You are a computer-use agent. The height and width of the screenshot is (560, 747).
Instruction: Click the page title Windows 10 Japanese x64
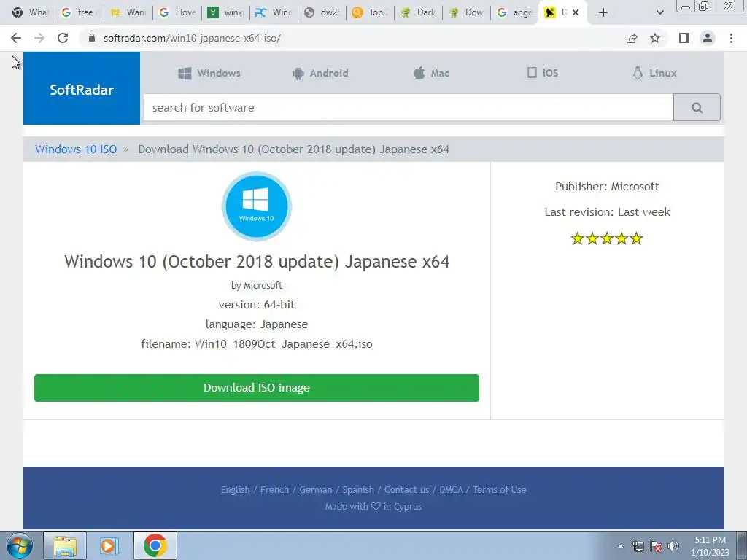point(256,262)
